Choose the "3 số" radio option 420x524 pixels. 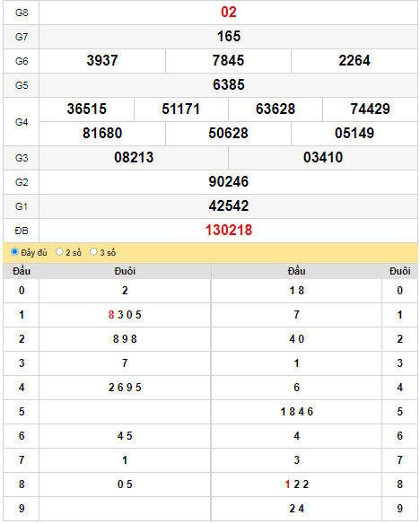tap(93, 251)
